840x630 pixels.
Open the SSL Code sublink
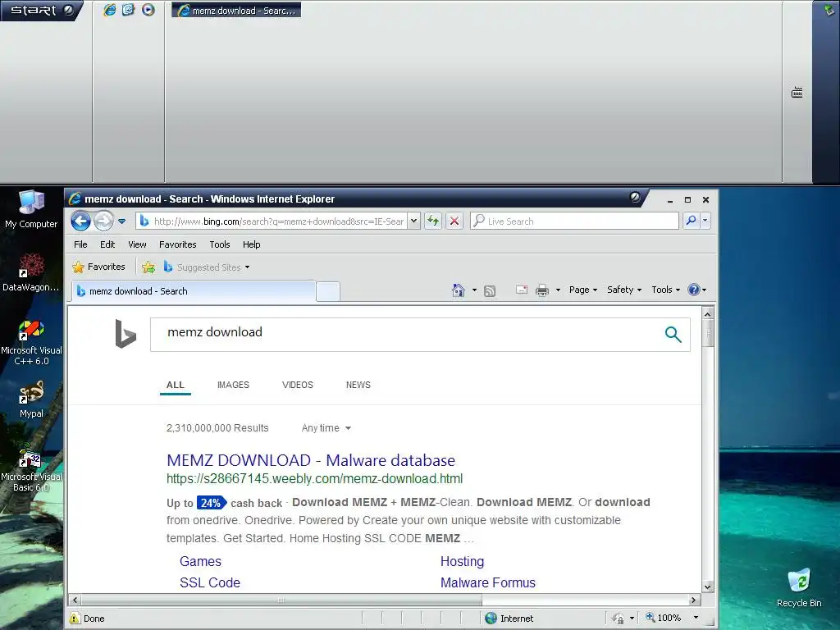pyautogui.click(x=209, y=583)
